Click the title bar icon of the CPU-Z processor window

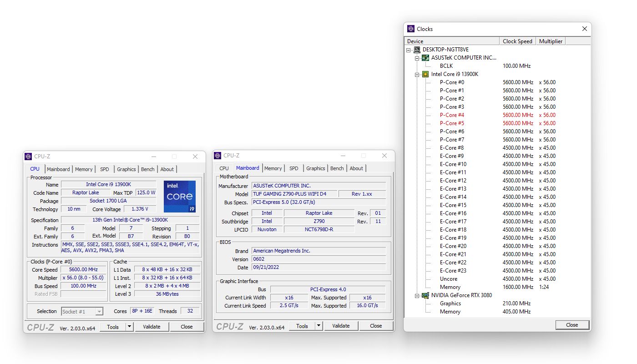(28, 157)
